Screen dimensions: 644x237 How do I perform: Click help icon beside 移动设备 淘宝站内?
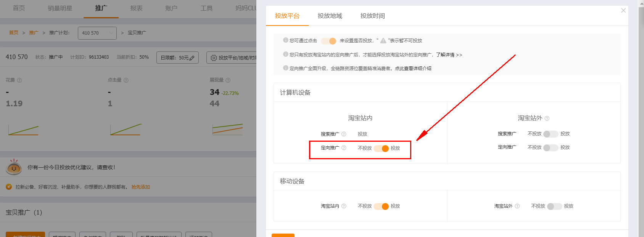(x=344, y=206)
